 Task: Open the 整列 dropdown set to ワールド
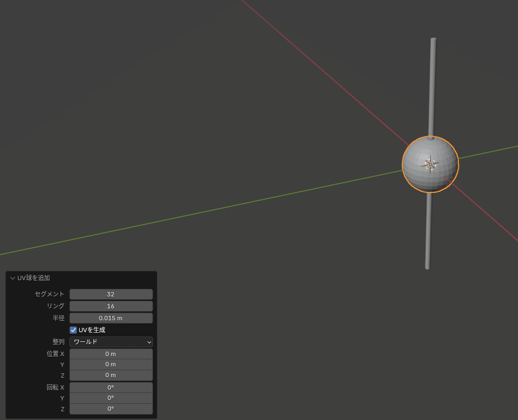111,342
